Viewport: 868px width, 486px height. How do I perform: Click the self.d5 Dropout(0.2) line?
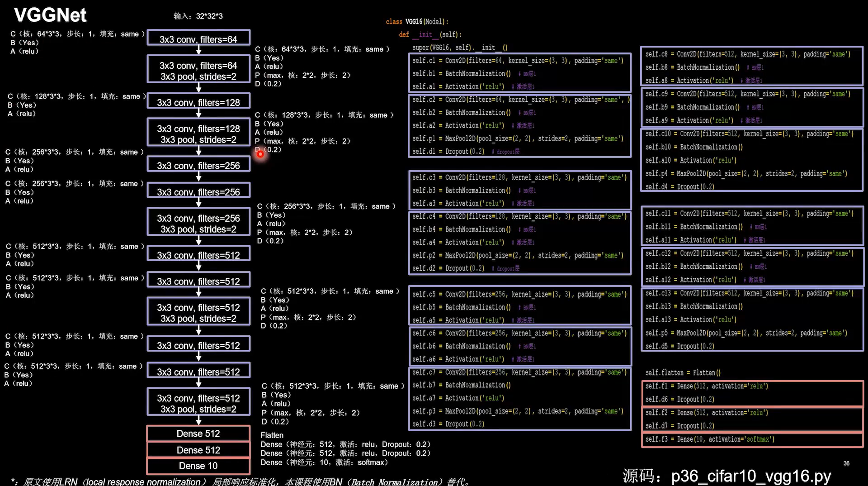tap(679, 346)
